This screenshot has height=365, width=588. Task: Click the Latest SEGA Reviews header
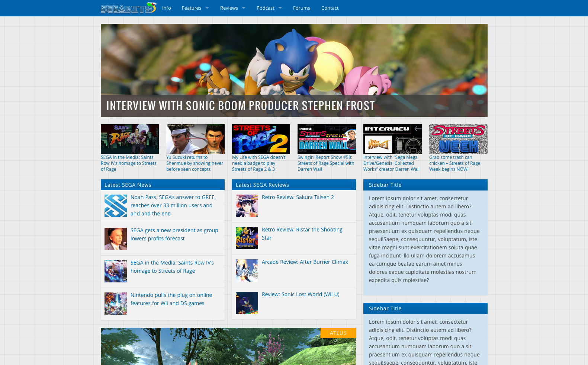[294, 185]
